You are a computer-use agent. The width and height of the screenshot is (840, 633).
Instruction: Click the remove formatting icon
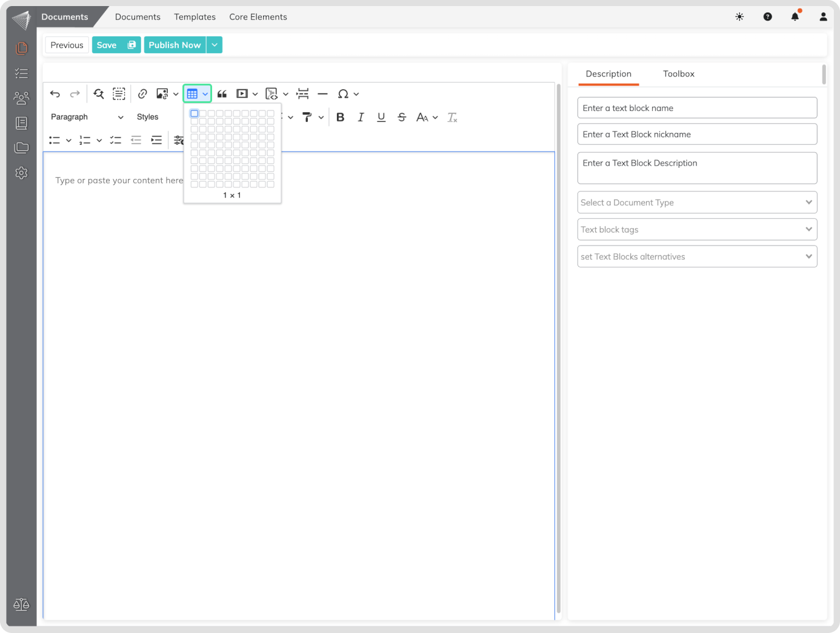[x=452, y=118]
